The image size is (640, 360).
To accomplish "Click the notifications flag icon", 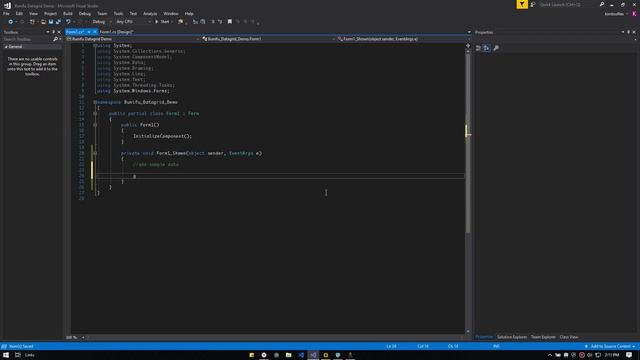I will 522,4.
